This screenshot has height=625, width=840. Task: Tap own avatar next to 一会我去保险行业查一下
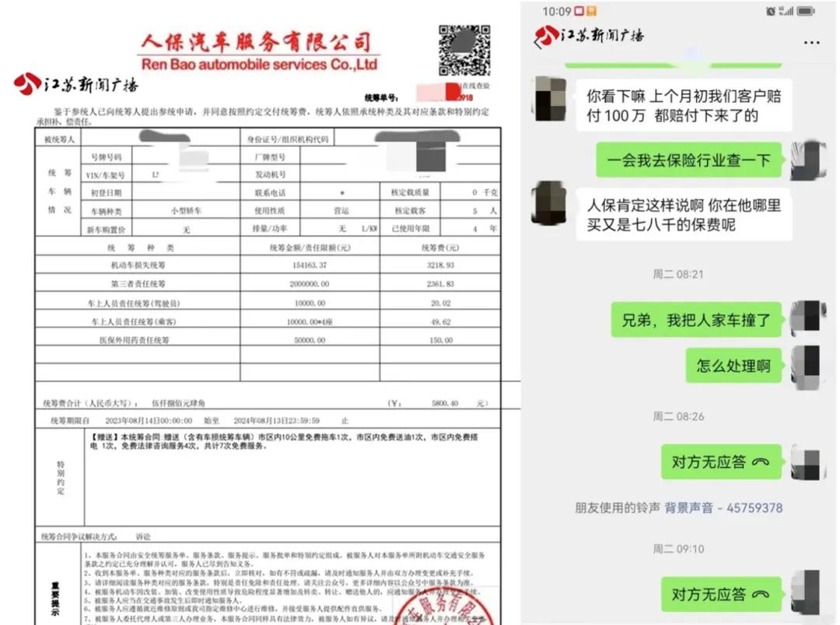point(808,160)
